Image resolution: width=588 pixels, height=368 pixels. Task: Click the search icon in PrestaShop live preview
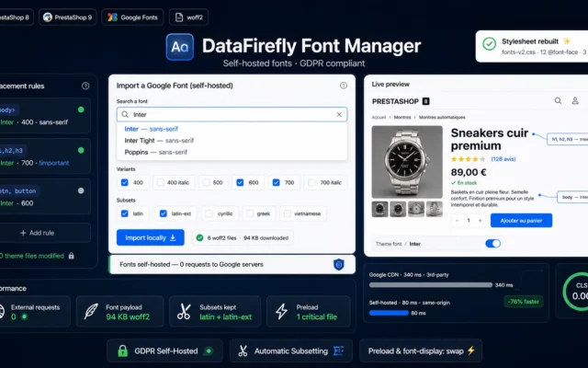click(x=558, y=100)
